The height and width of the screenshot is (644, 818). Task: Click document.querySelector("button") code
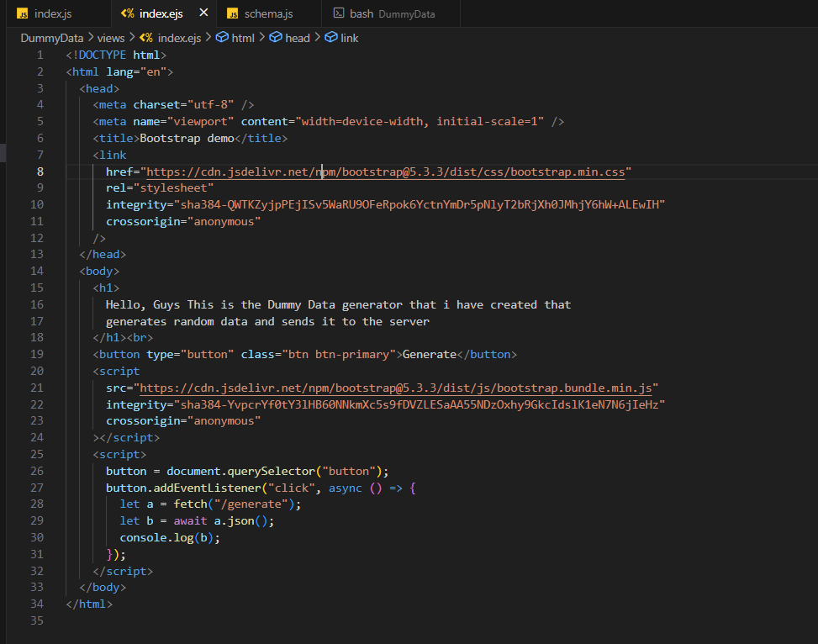click(x=274, y=472)
